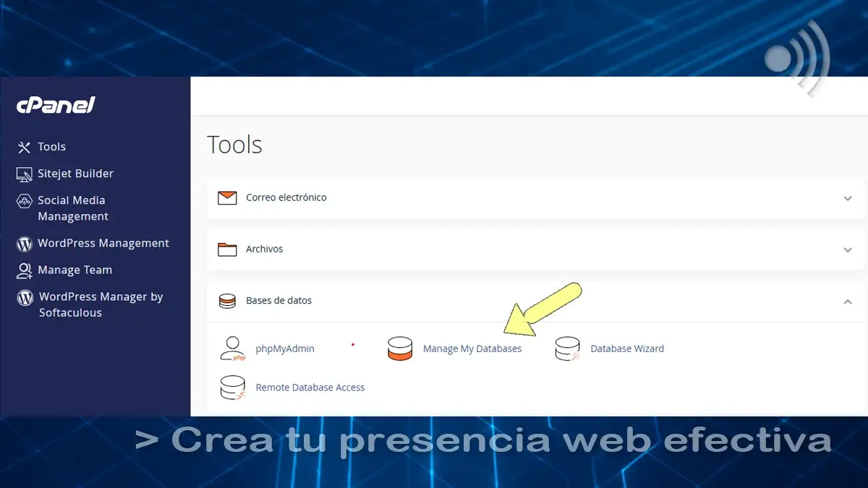
Task: Open the Database Wizard link
Action: (627, 348)
